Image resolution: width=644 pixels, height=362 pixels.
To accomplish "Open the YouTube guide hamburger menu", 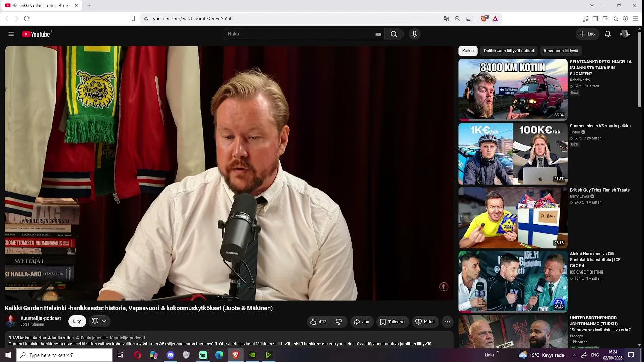I will pos(11,34).
